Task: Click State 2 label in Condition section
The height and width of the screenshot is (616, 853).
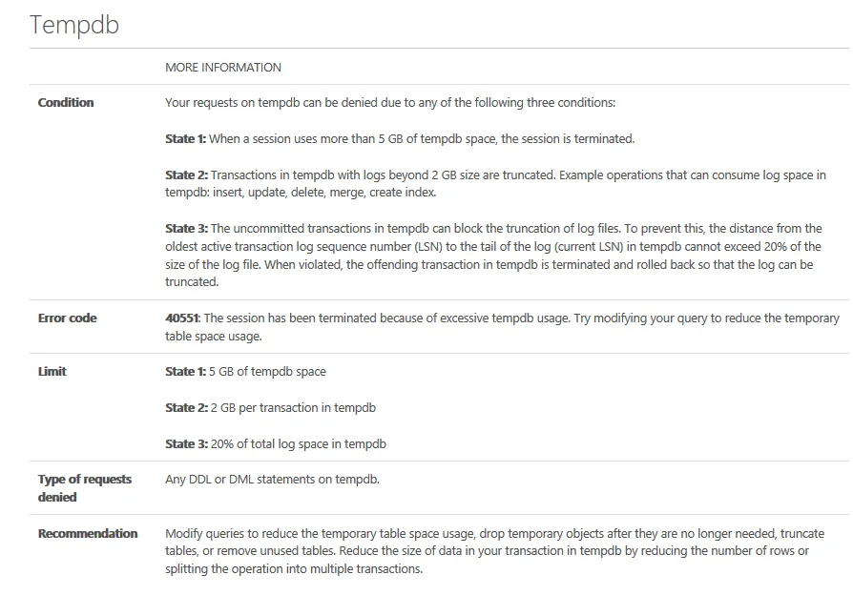Action: tap(187, 175)
